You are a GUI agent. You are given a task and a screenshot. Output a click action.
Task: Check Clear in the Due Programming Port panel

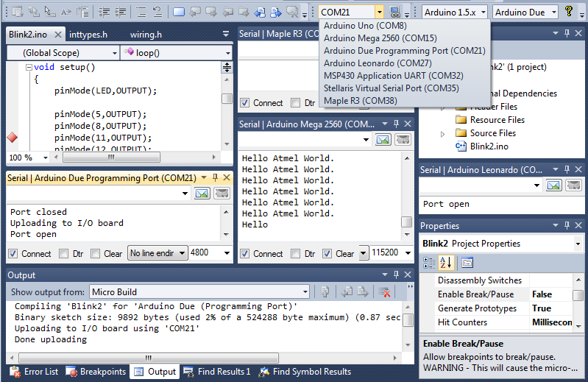(x=95, y=254)
